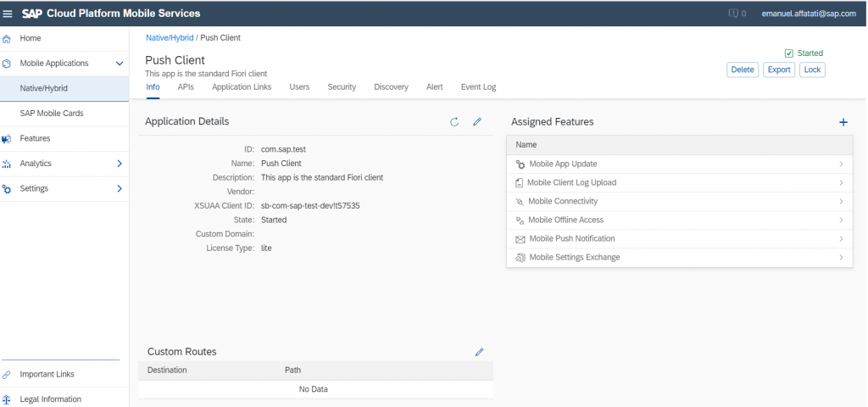Image resolution: width=868 pixels, height=407 pixels.
Task: Open Mobile App Update via its arrow
Action: [841, 164]
